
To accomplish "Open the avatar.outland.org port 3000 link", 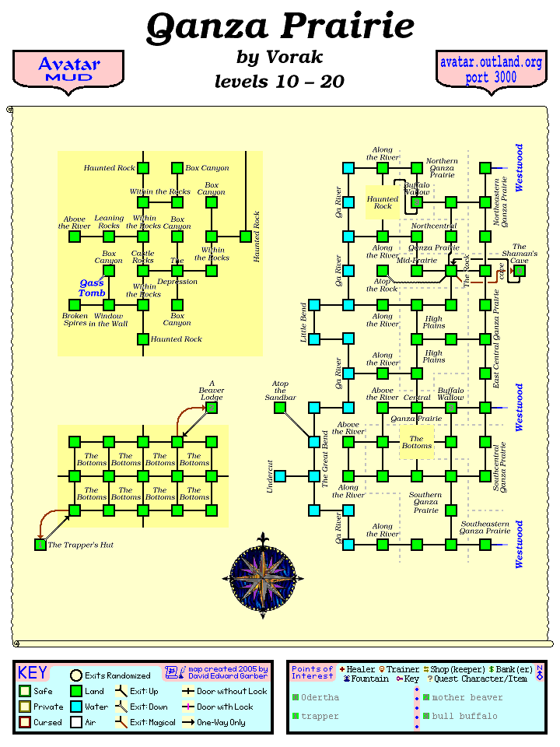I will 490,70.
